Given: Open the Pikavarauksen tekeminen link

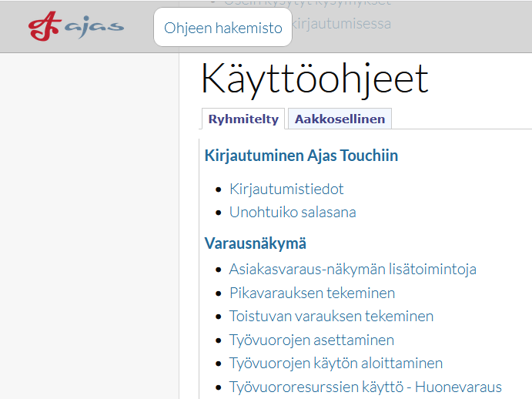Looking at the screenshot, I should click(x=312, y=293).
